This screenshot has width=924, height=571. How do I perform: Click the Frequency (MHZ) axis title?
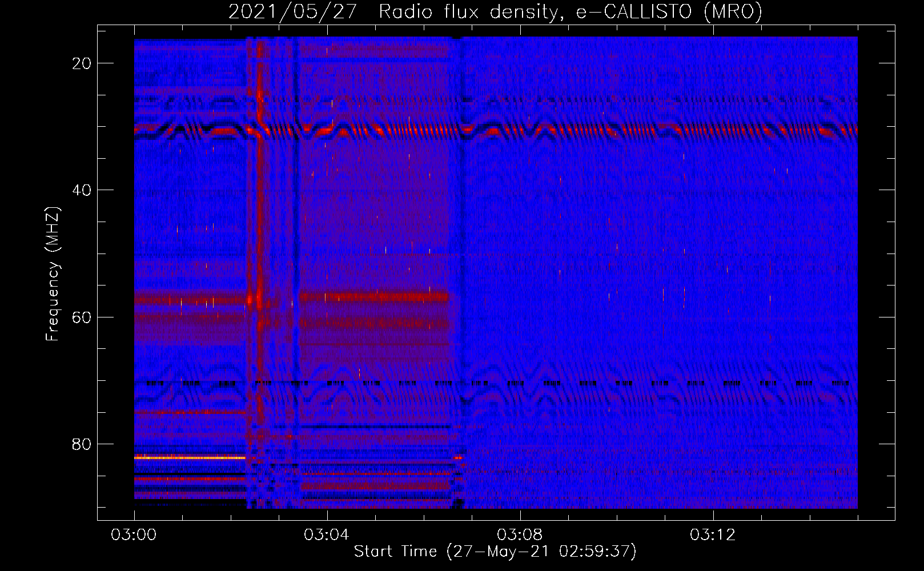point(53,274)
